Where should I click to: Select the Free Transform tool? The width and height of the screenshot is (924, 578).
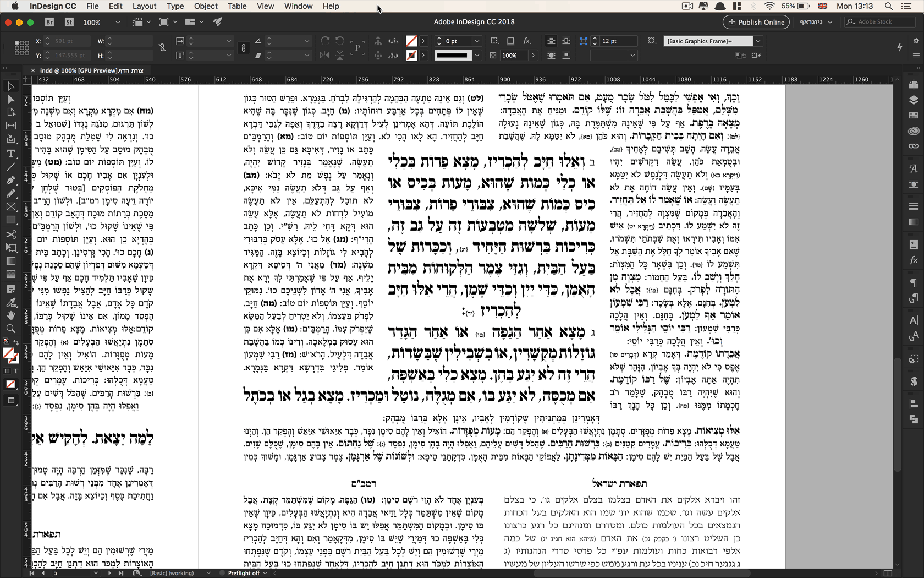tap(10, 248)
